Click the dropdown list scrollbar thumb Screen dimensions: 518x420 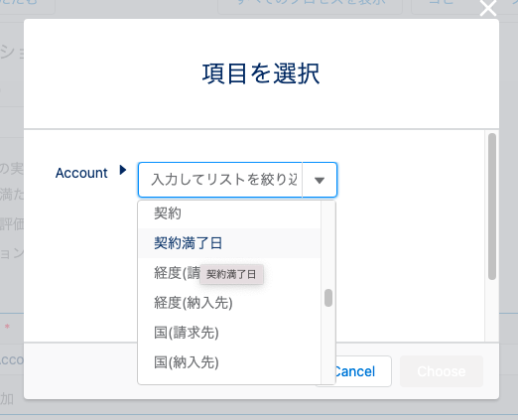click(x=328, y=298)
